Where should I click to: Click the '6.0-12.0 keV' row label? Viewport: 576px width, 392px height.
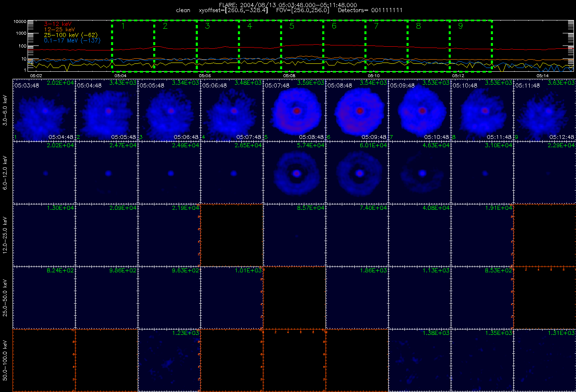(5, 173)
